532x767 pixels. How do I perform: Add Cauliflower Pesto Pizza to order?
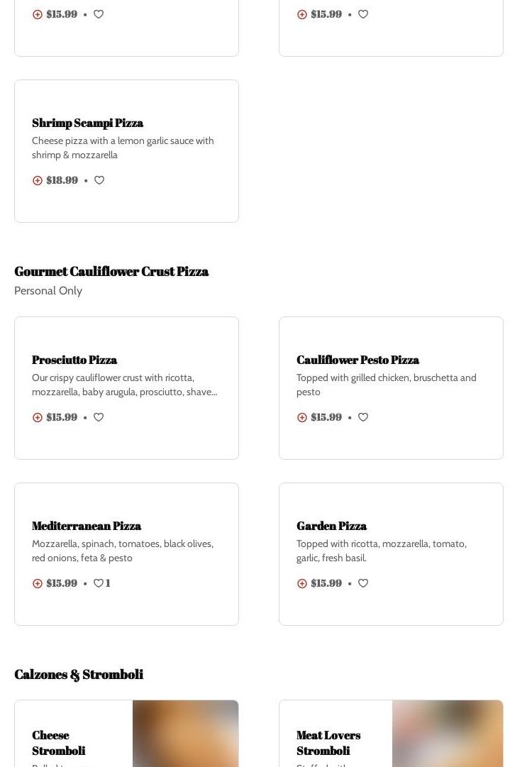[x=302, y=417]
